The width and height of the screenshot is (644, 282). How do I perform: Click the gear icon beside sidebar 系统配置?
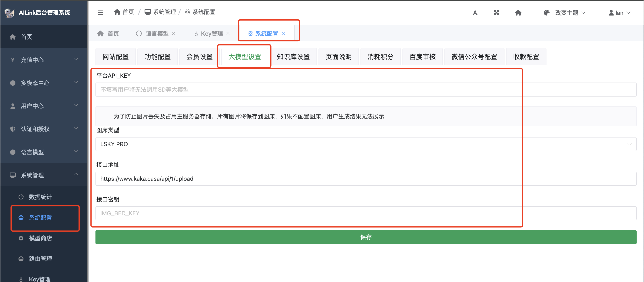pyautogui.click(x=21, y=218)
